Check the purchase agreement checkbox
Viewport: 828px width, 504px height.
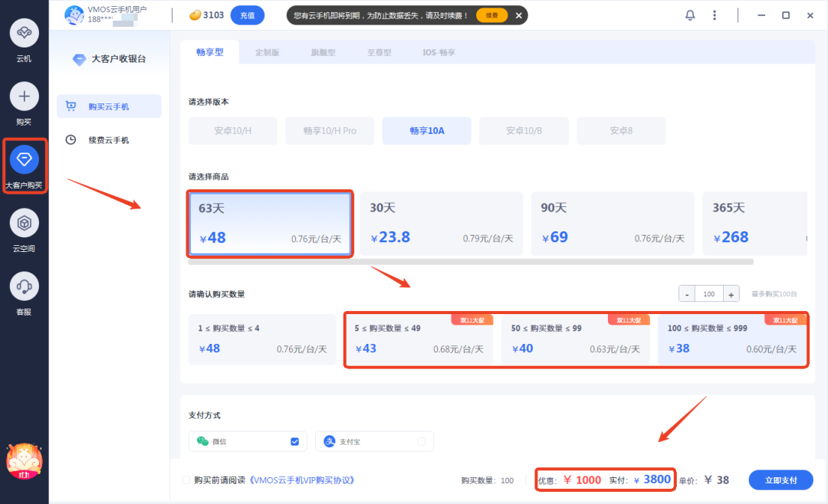[x=186, y=480]
